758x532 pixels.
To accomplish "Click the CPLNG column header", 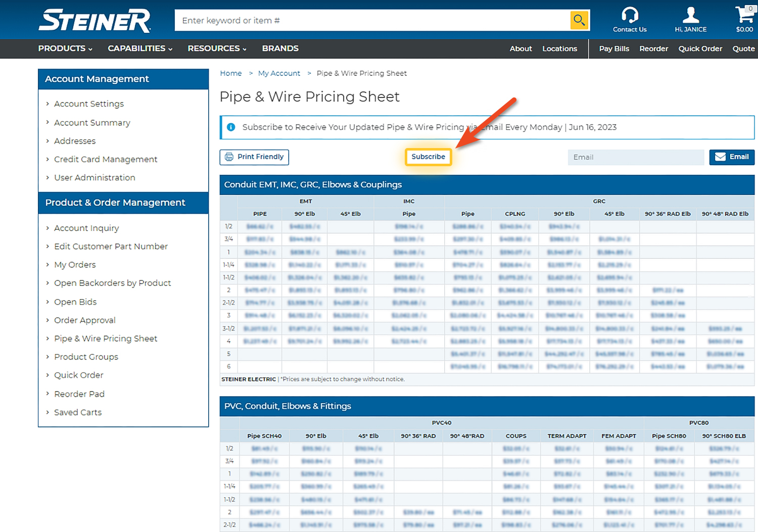I will (515, 214).
